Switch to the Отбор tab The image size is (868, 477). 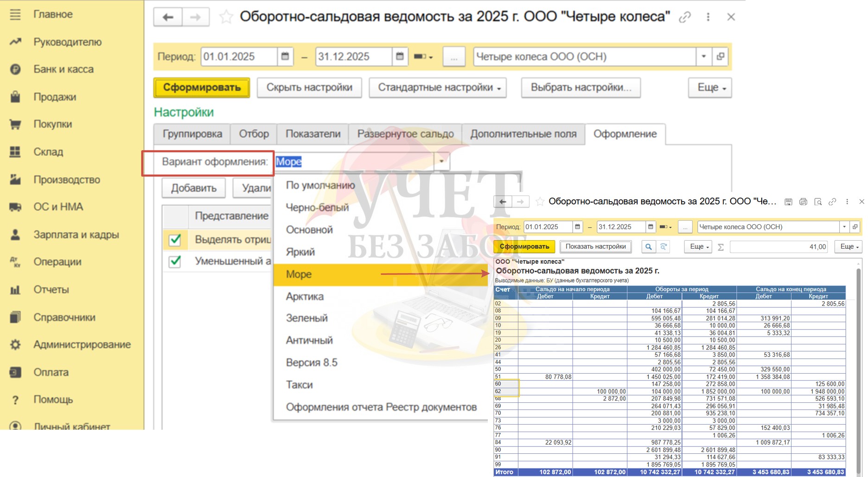pos(254,134)
